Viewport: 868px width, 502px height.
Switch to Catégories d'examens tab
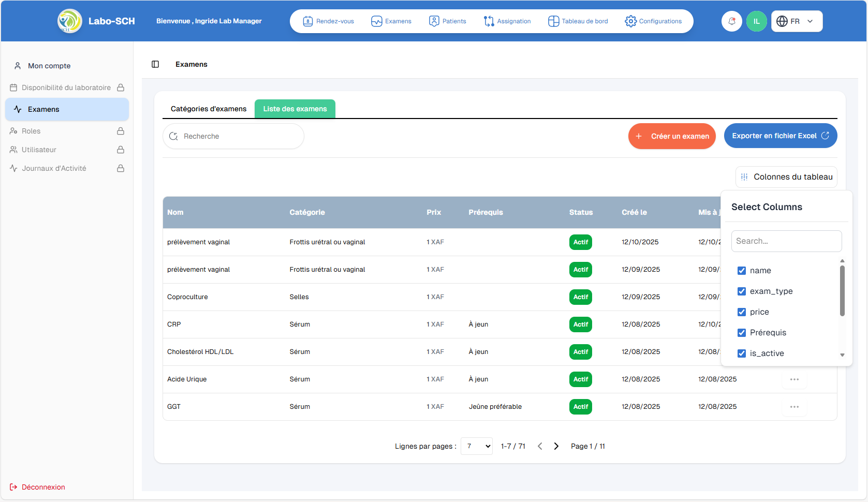tap(209, 109)
